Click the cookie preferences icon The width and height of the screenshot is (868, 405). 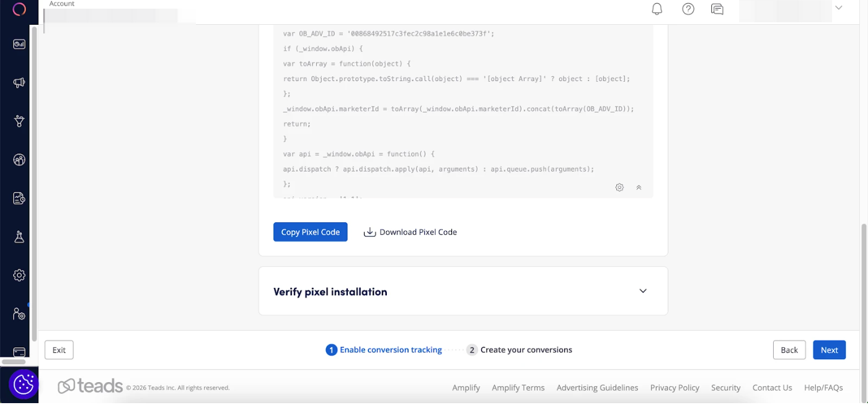point(24,385)
